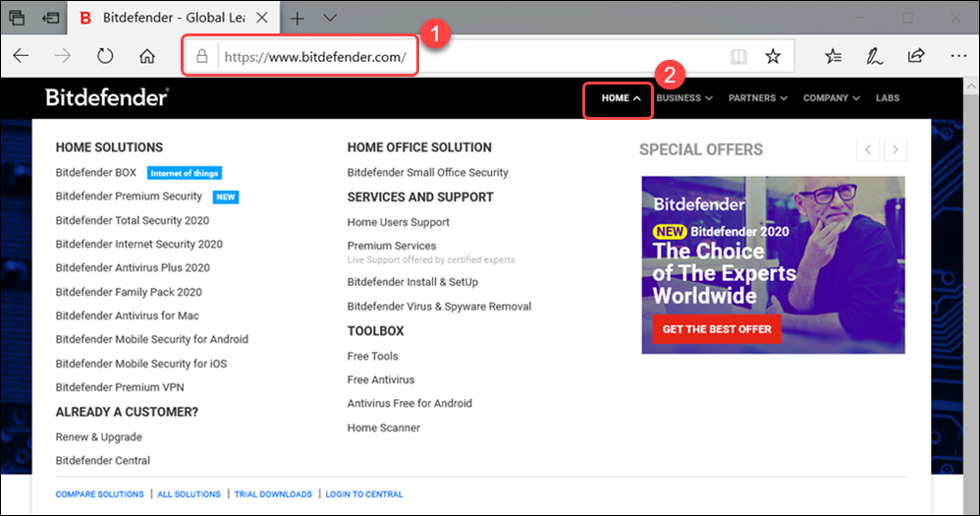This screenshot has height=516, width=980.
Task: Refresh the current page
Action: point(105,56)
